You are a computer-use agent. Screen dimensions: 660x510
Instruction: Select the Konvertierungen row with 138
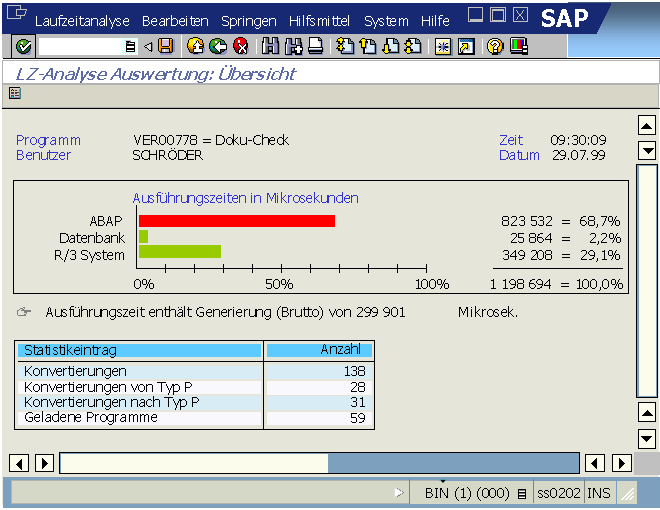[194, 371]
